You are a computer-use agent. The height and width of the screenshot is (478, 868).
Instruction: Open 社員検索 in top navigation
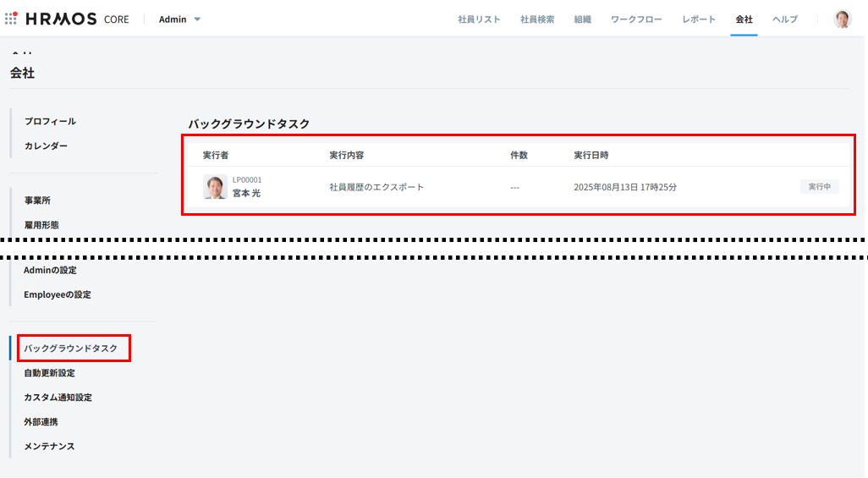coord(537,19)
